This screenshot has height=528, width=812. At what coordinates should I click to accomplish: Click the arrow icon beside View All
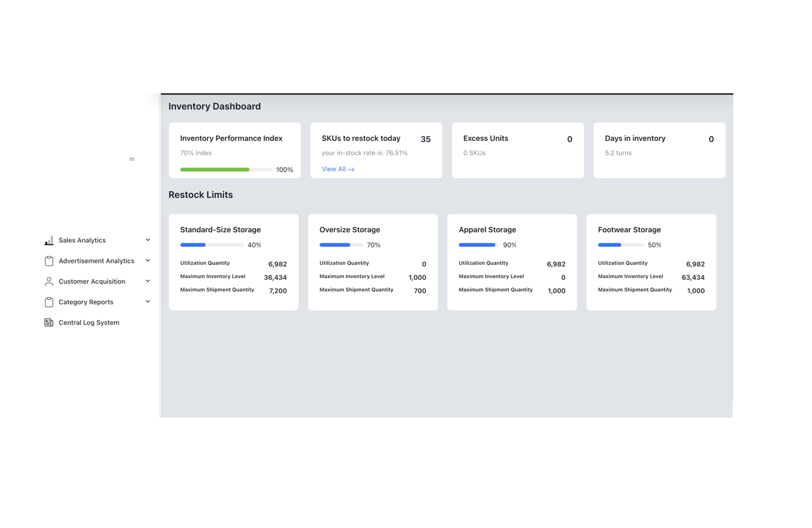[x=351, y=169]
